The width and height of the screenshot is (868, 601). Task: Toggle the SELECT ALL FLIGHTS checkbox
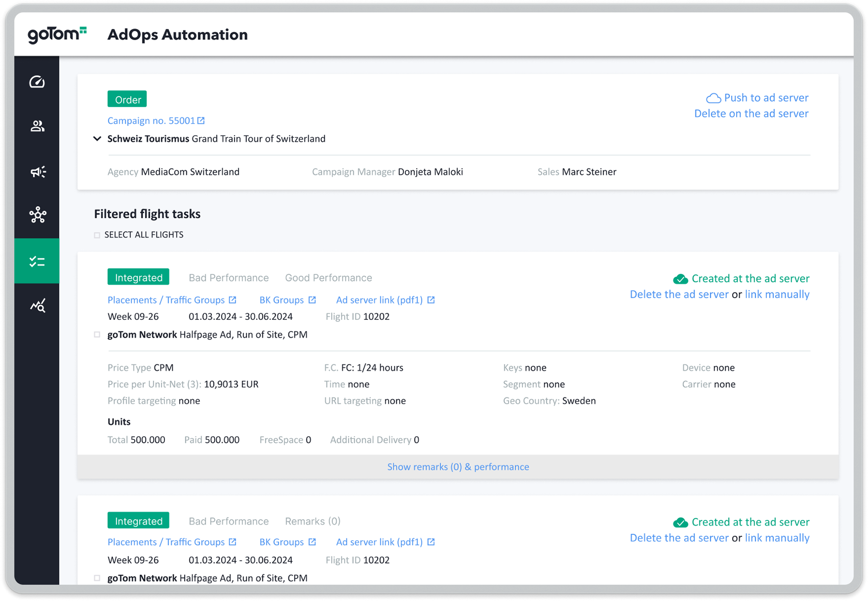pos(97,235)
